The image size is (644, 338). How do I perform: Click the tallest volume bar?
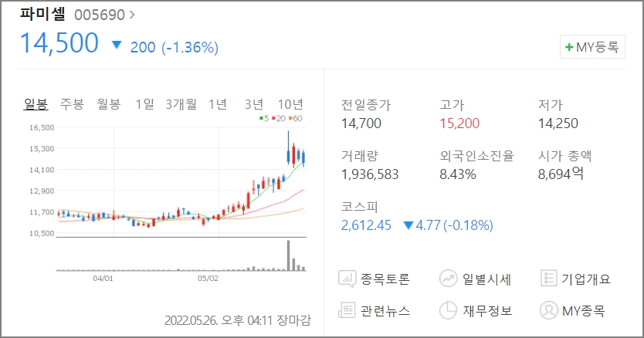288,255
